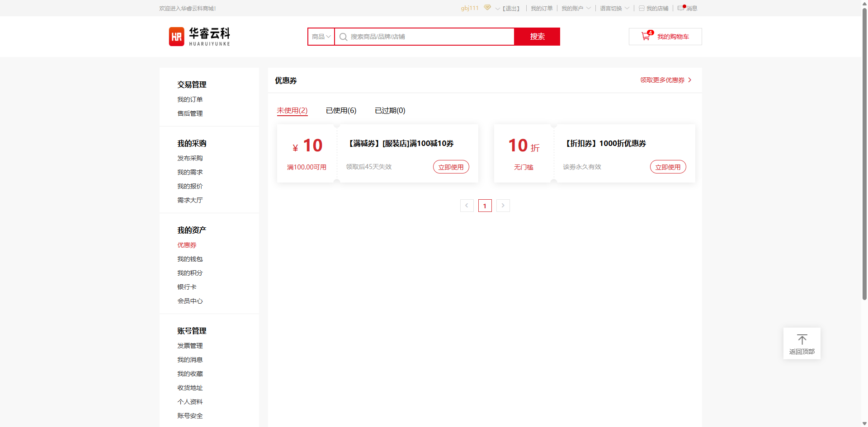Open the 我的账户 dropdown menu
The height and width of the screenshot is (427, 868).
click(576, 9)
